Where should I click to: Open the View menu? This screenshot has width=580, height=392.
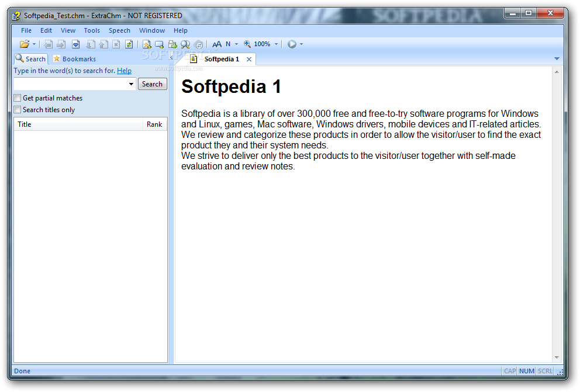coord(68,30)
